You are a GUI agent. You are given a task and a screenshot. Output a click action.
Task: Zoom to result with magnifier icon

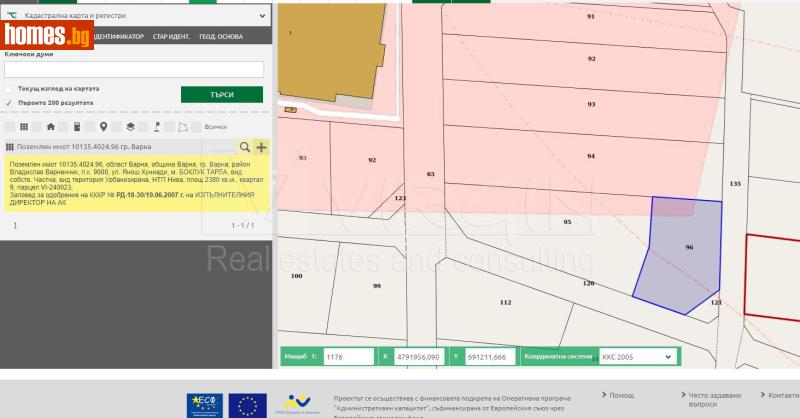[245, 147]
